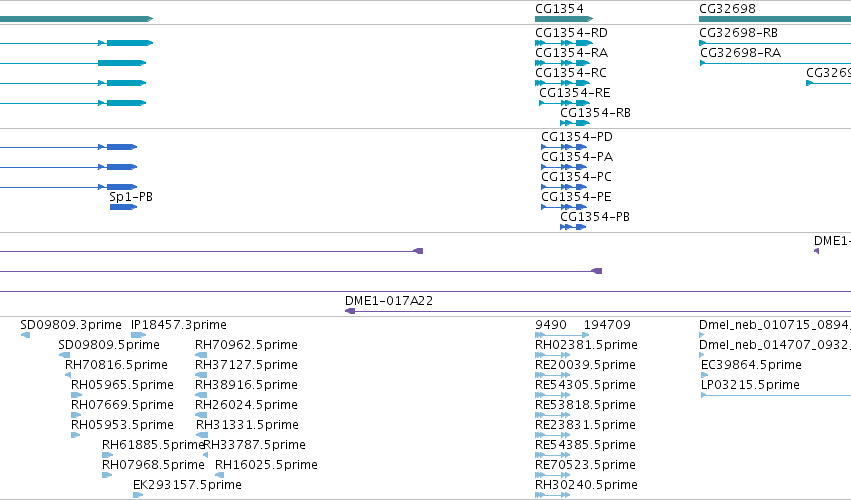Choose EST RE23831.5prime
The height and width of the screenshot is (500, 851).
[586, 425]
